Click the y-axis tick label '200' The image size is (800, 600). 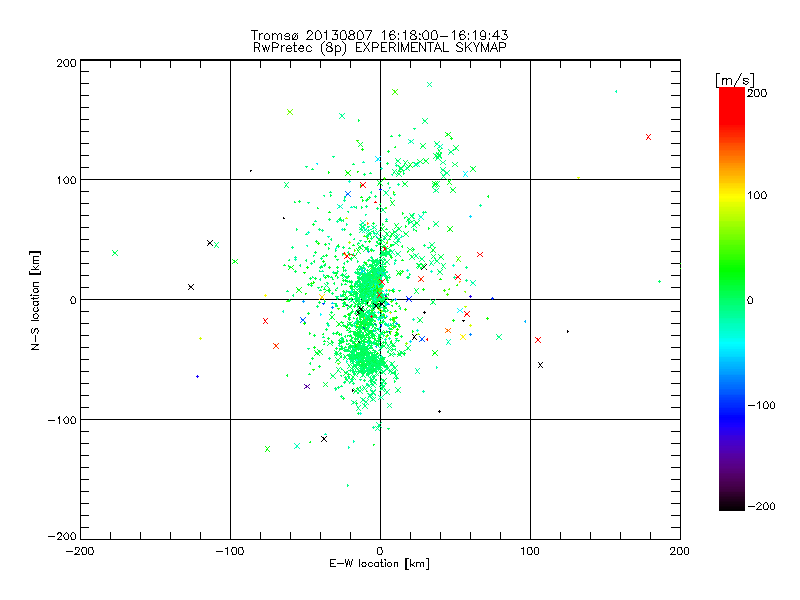(67, 63)
